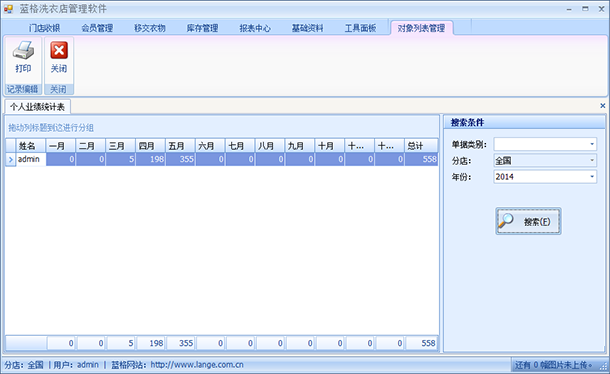Sort by the 七月 column header
The image size is (610, 374).
tap(240, 146)
